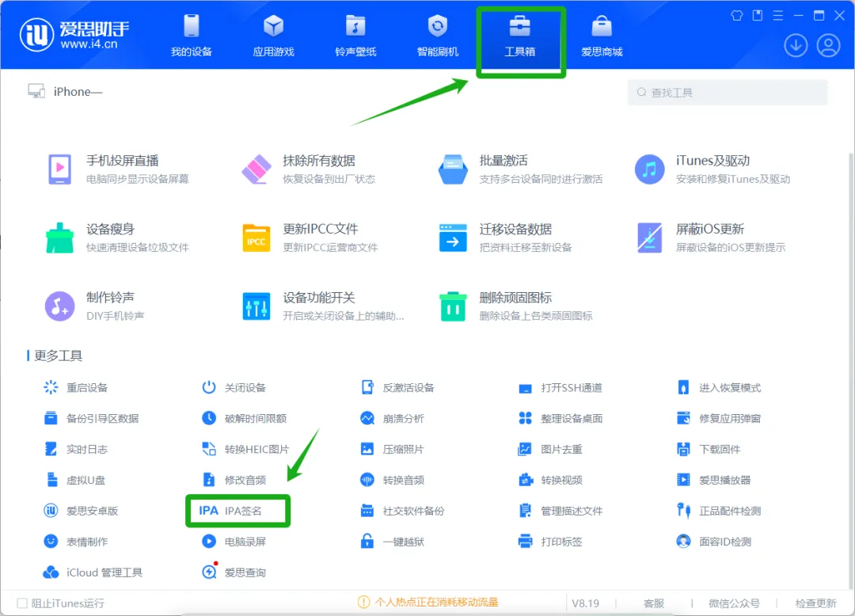Screen dimensions: 855x616
Task: Open the title bar menu icon
Action: [778, 16]
